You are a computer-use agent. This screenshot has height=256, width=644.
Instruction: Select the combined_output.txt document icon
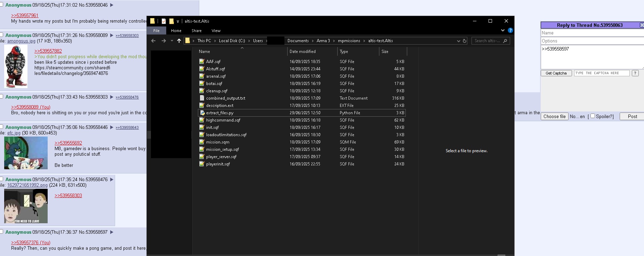pyautogui.click(x=202, y=98)
